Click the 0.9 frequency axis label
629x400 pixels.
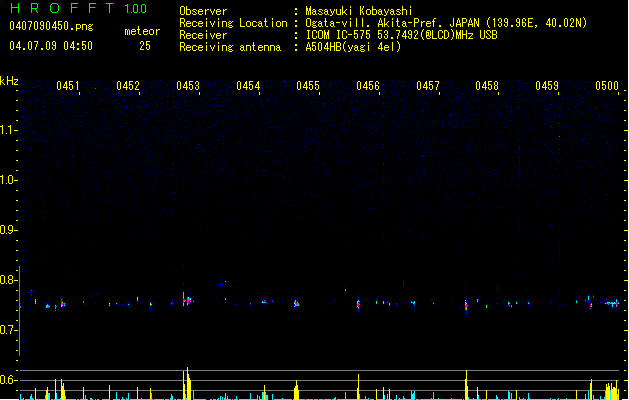(x=7, y=230)
